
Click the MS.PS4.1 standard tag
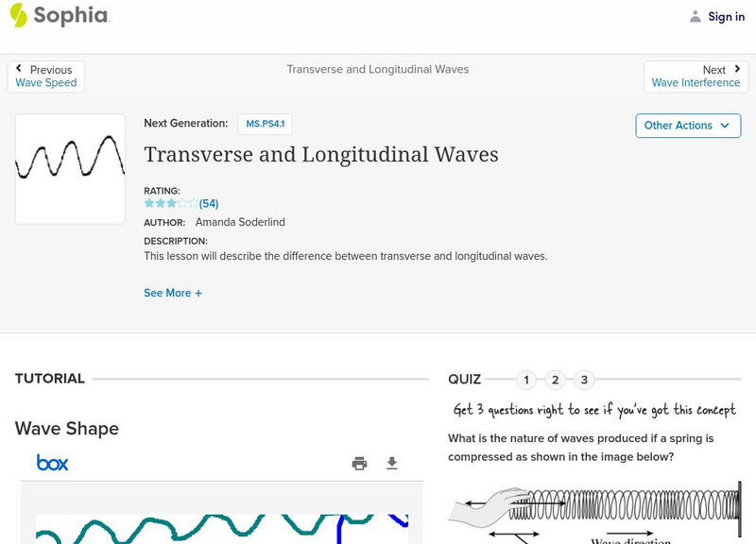click(264, 124)
